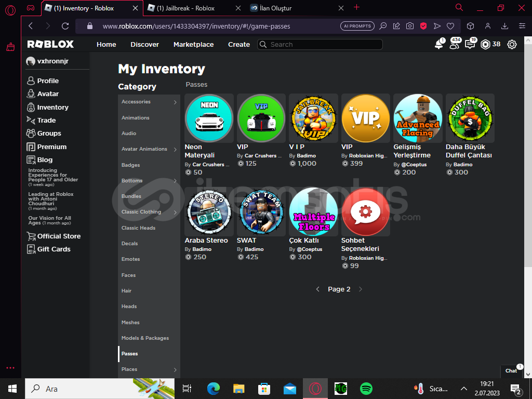This screenshot has height=399, width=532.
Task: Open the Discover menu item
Action: pyautogui.click(x=145, y=45)
